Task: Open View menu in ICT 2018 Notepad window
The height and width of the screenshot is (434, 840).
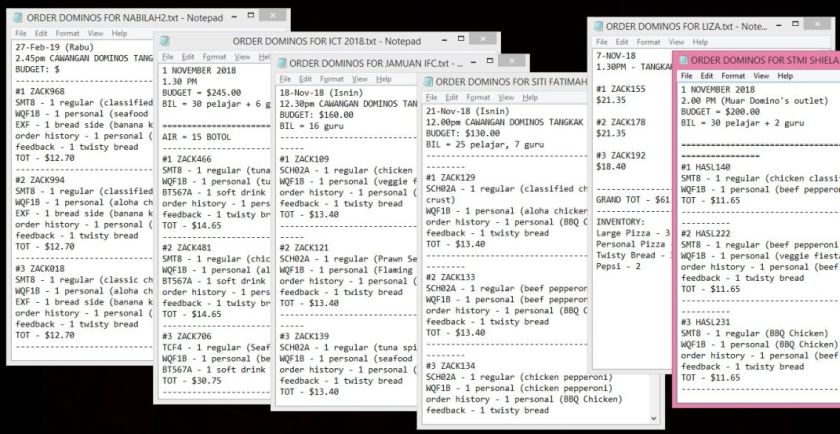Action: click(x=242, y=56)
